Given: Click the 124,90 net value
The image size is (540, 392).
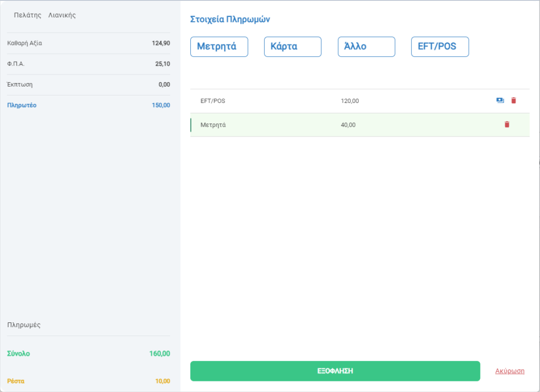Looking at the screenshot, I should tap(161, 43).
